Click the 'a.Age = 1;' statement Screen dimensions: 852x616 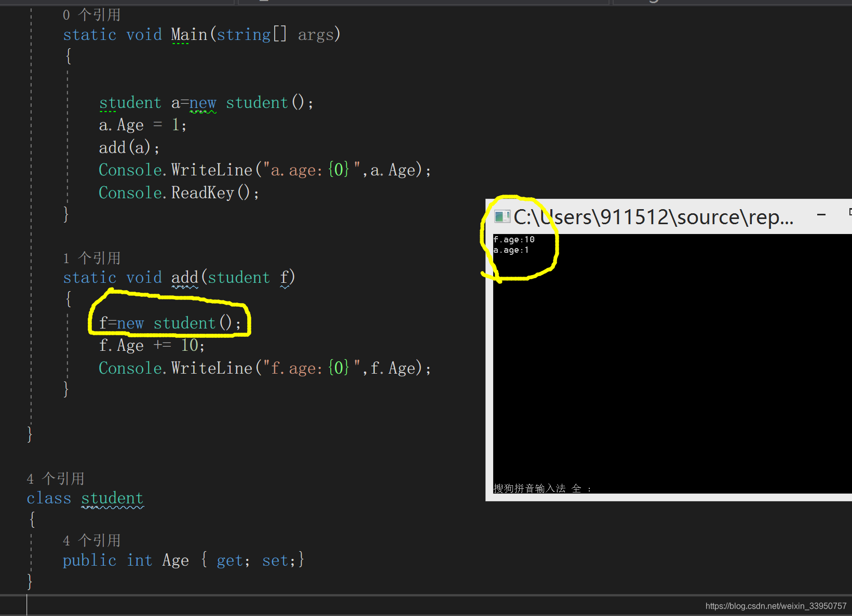tap(143, 125)
